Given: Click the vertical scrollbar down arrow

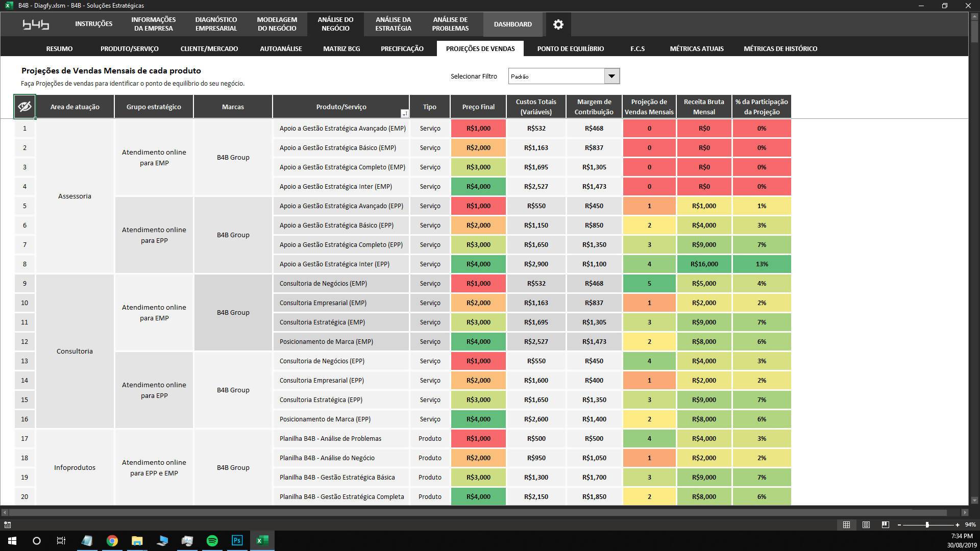Looking at the screenshot, I should click(x=974, y=500).
